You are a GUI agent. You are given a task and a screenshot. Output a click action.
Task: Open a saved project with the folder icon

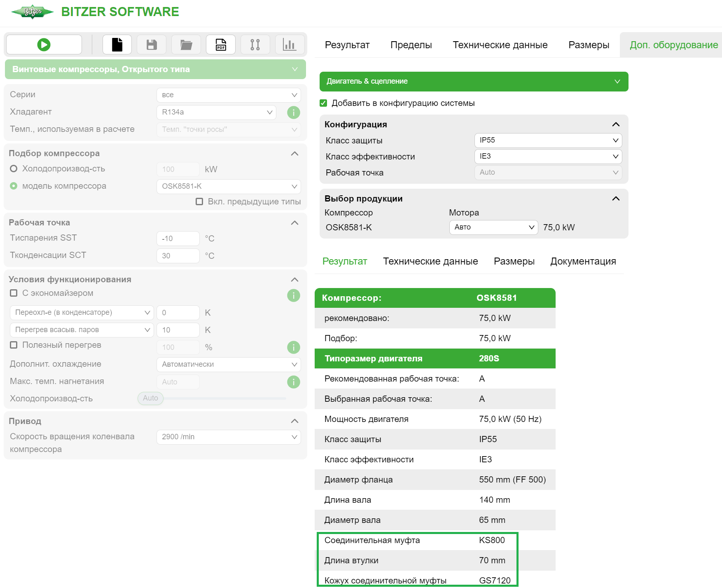186,44
